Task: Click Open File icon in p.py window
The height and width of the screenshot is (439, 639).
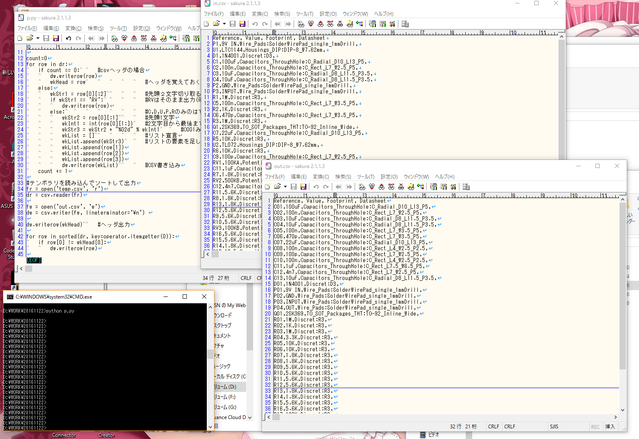Action: [x=29, y=38]
